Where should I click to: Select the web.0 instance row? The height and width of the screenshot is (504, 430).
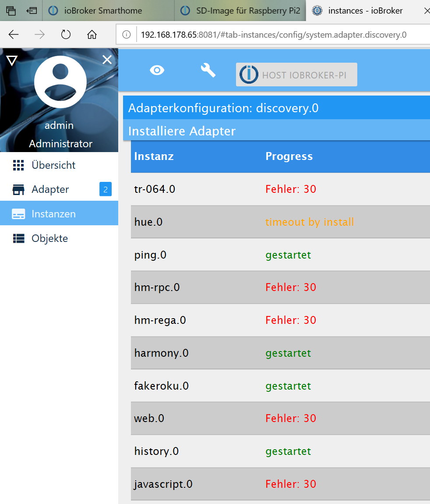point(280,418)
